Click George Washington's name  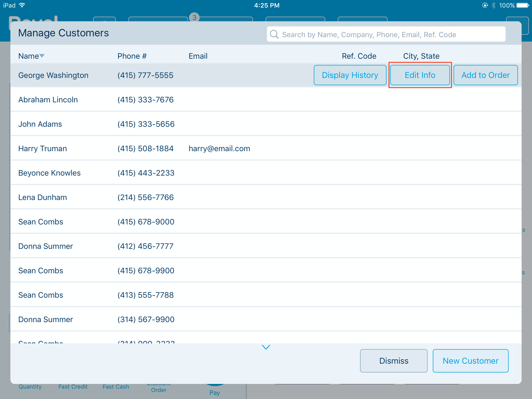click(x=53, y=75)
